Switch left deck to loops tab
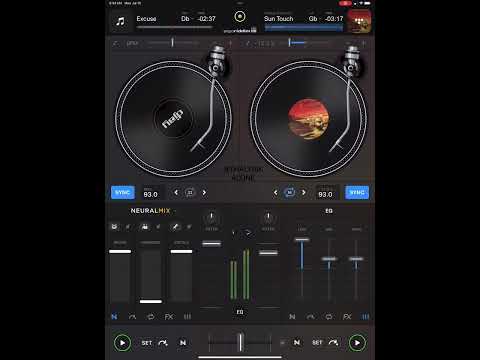480x360 pixels. tap(151, 316)
